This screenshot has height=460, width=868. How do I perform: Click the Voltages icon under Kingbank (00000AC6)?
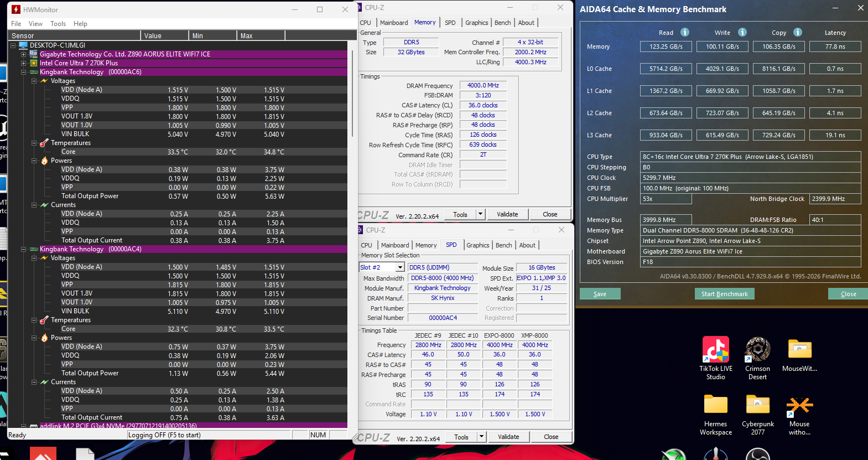44,81
